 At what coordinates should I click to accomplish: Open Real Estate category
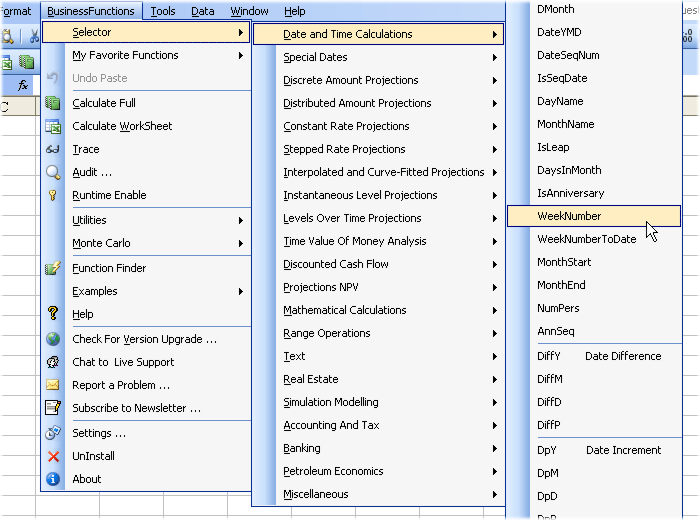coord(379,379)
